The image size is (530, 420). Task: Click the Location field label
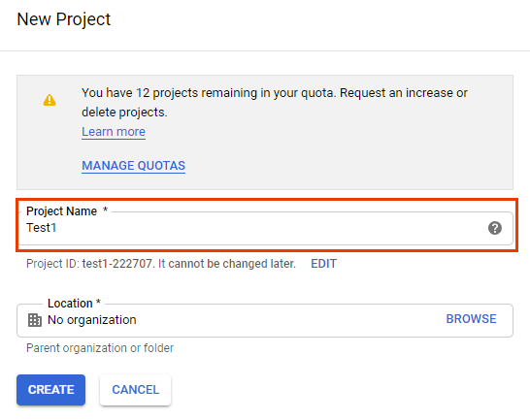70,304
